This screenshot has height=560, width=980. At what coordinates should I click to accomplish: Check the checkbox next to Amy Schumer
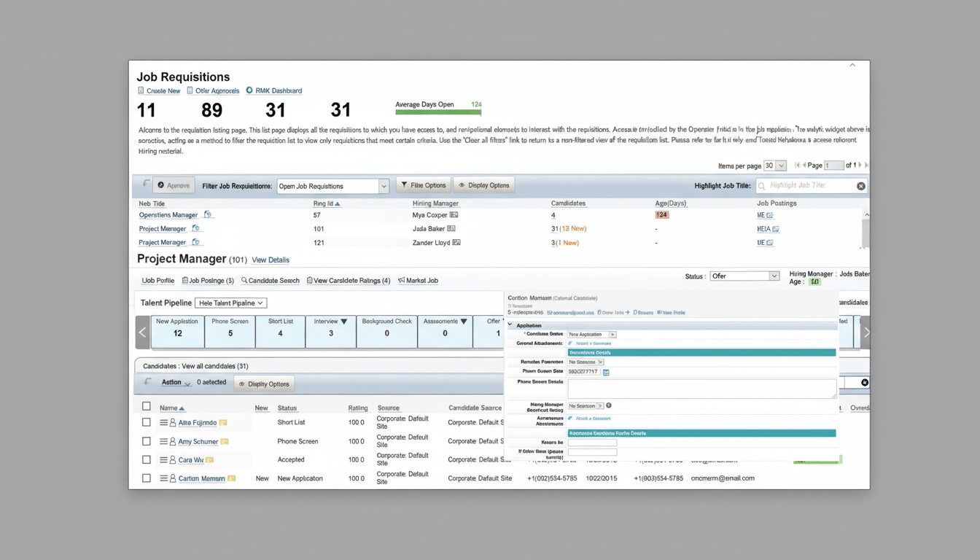146,441
